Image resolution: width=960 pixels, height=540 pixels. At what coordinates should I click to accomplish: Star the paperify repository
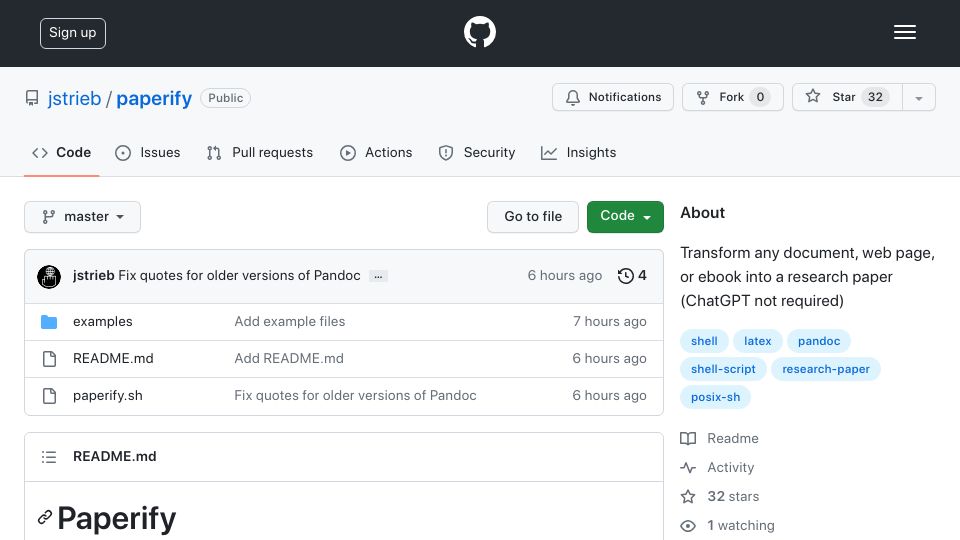pos(847,97)
